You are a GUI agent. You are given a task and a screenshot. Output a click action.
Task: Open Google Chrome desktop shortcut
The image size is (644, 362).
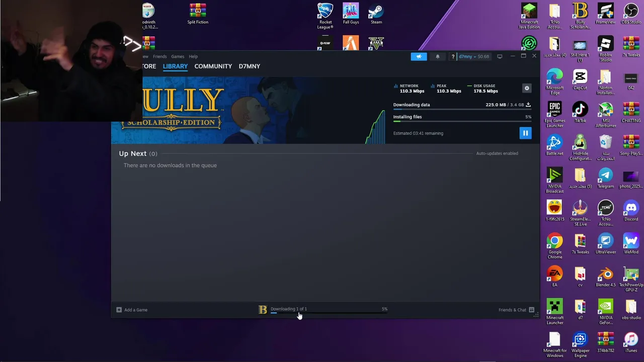pos(554,246)
